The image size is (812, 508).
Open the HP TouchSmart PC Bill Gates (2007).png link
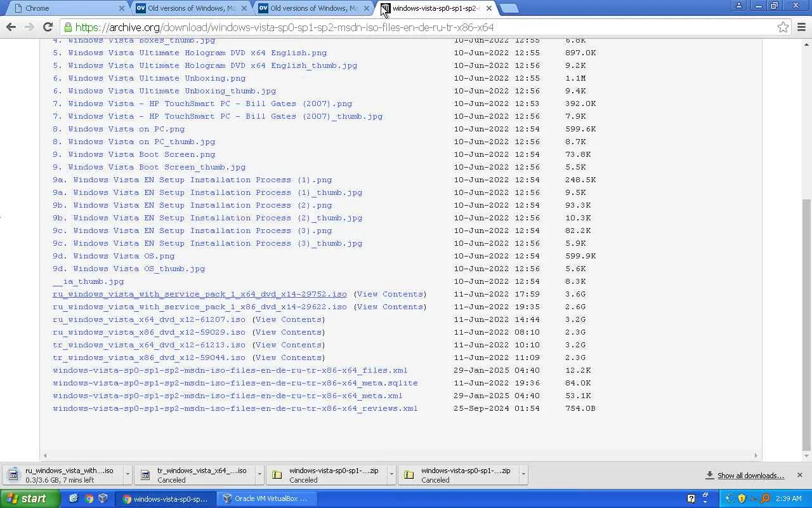pos(202,104)
